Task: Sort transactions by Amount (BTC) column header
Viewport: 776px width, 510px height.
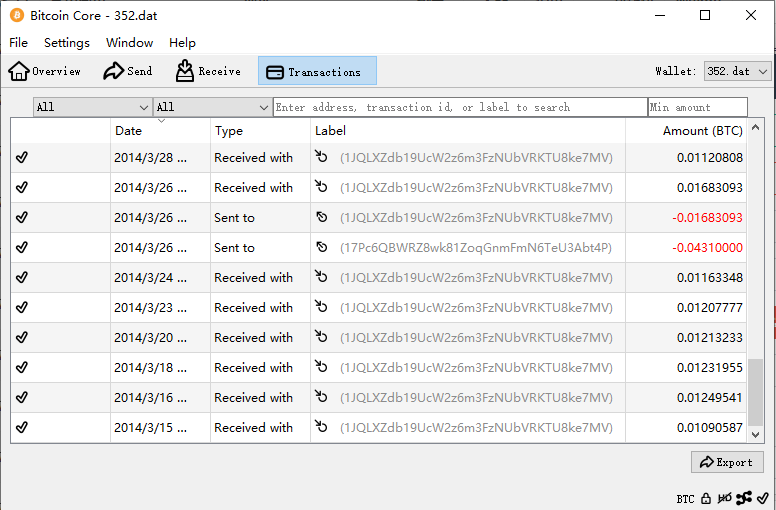Action: (702, 131)
